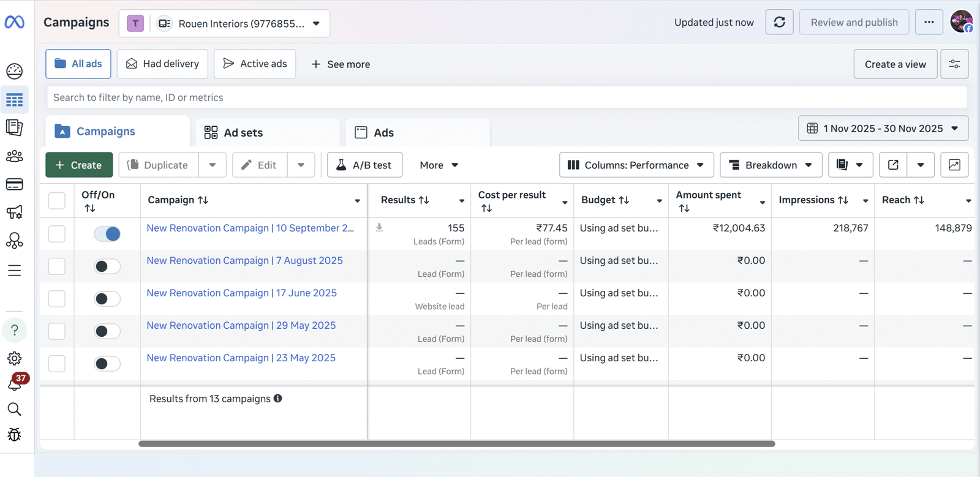
Task: Open the date range dropdown
Action: pos(883,129)
